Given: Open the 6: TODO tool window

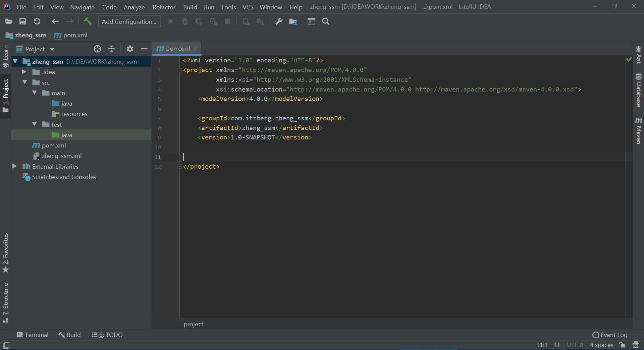Looking at the screenshot, I should (107, 335).
